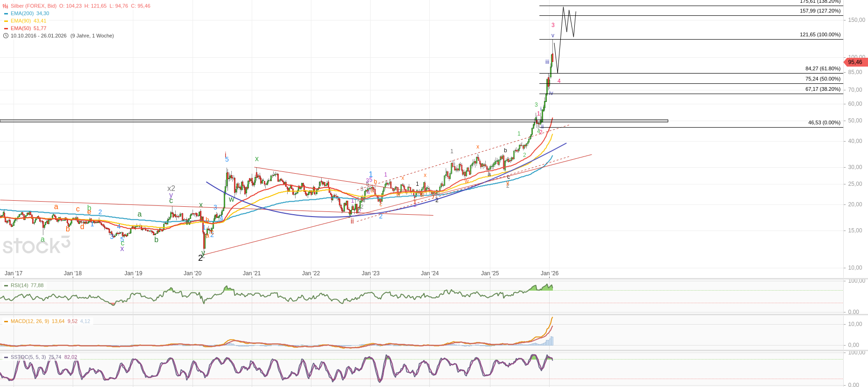Click the Jan '26 time axis label
Image resolution: width=868 pixels, height=387 pixels.
point(549,273)
